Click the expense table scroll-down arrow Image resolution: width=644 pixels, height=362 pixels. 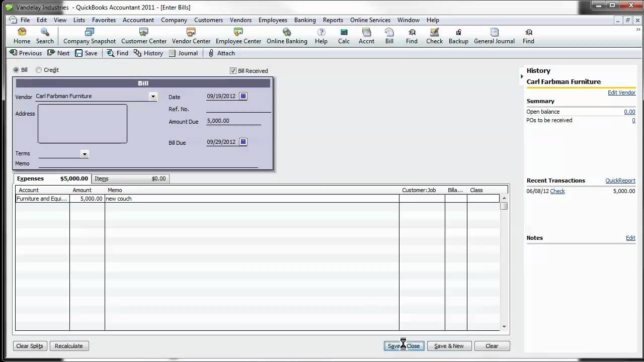pos(504,327)
